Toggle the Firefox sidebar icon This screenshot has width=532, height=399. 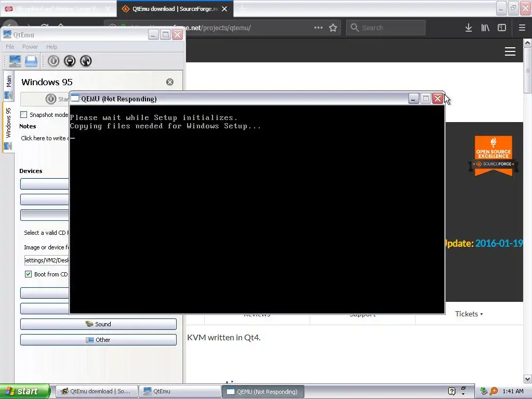[502, 28]
